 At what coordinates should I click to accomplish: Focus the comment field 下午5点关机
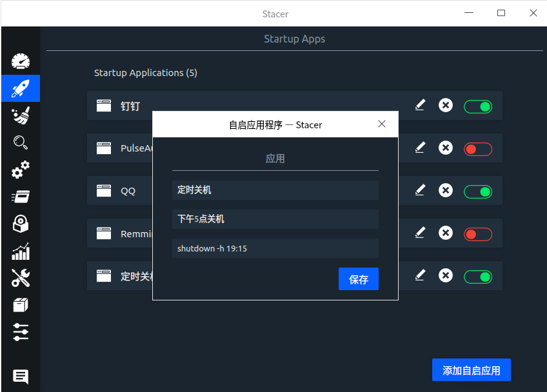click(275, 219)
